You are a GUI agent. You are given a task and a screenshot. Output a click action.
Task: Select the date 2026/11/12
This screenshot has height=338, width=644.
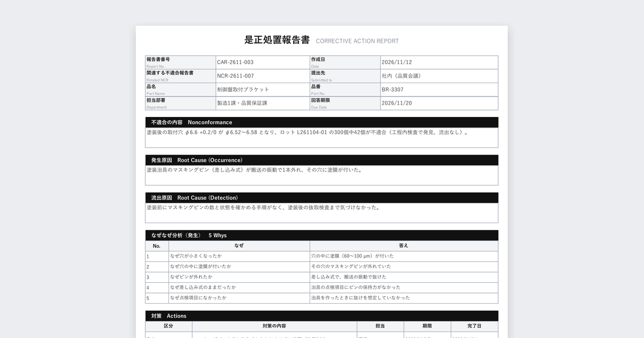(397, 62)
